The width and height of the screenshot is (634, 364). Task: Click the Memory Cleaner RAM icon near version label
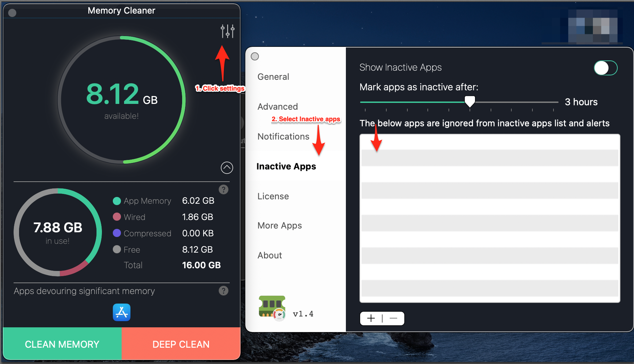(272, 308)
